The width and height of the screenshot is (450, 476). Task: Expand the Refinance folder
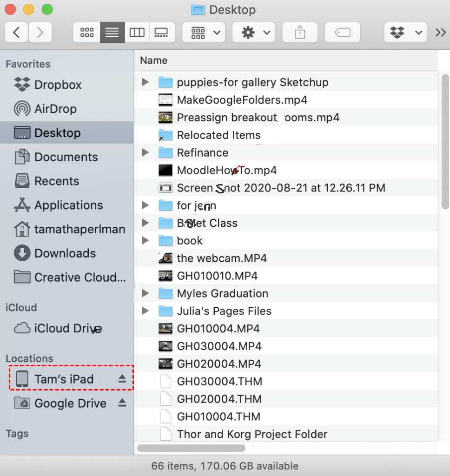click(x=146, y=152)
